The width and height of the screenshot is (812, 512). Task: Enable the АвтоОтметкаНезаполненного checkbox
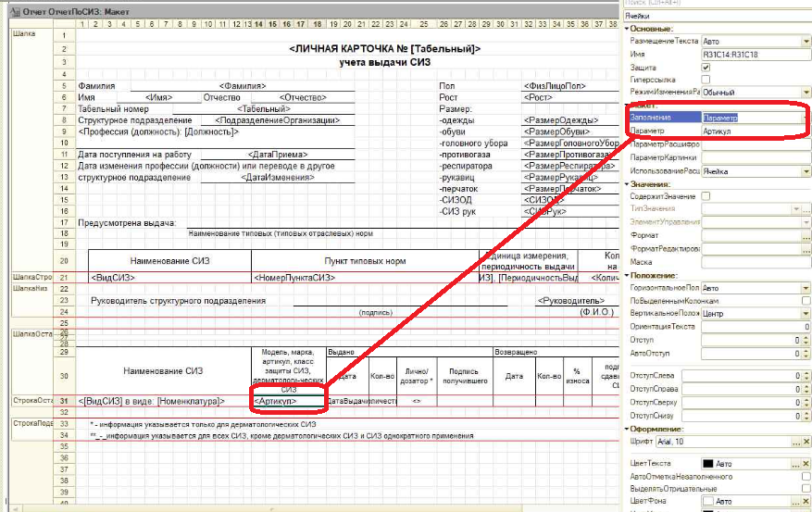tap(806, 476)
